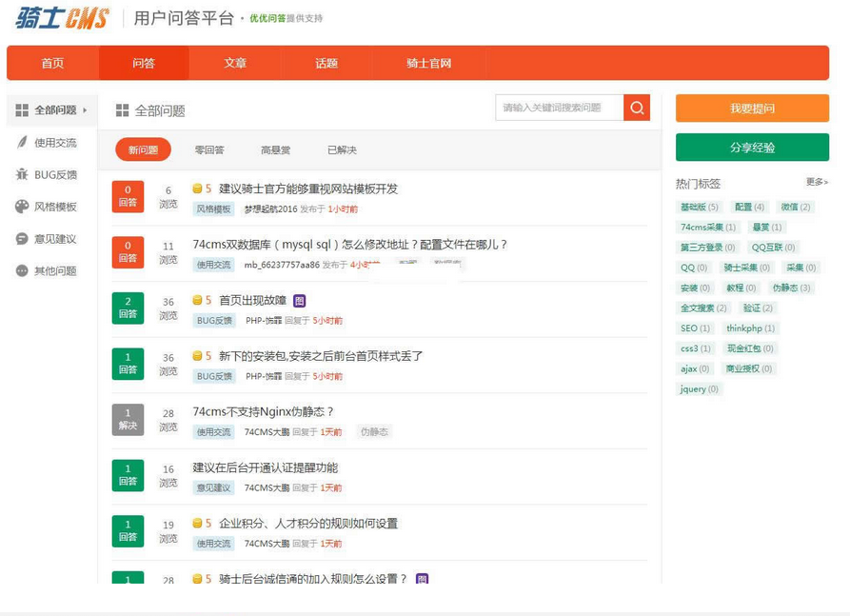Click the 分享经验 button
Viewport: 850px width, 616px height.
[752, 148]
